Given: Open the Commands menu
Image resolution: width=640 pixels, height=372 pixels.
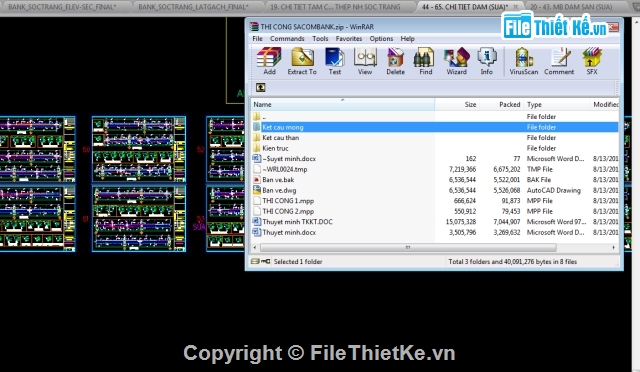Looking at the screenshot, I should pyautogui.click(x=287, y=38).
